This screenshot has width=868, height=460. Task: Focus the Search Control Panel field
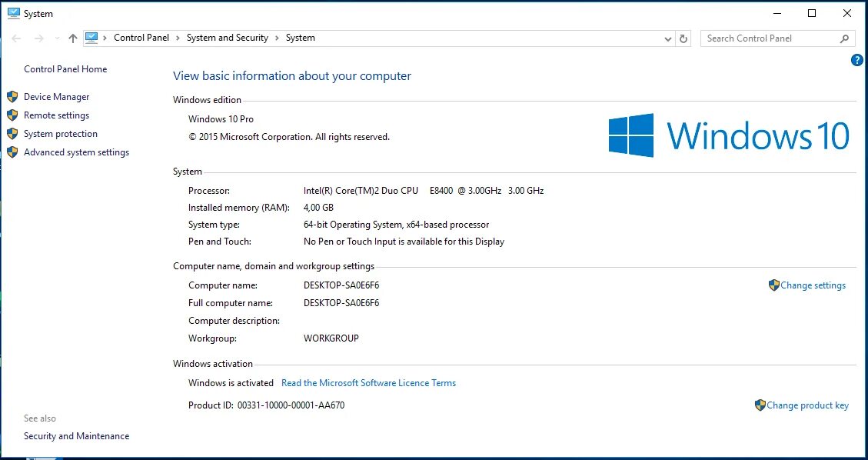[769, 38]
